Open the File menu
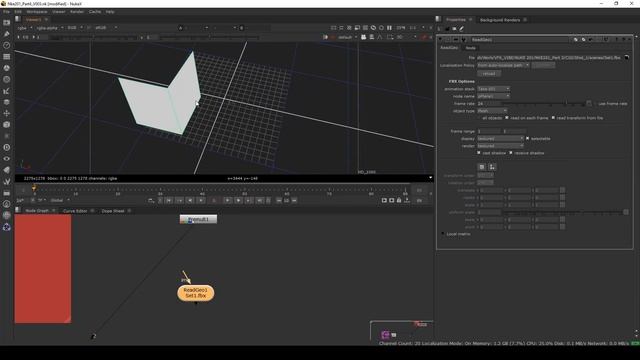This screenshot has height=360, width=640. point(7,12)
